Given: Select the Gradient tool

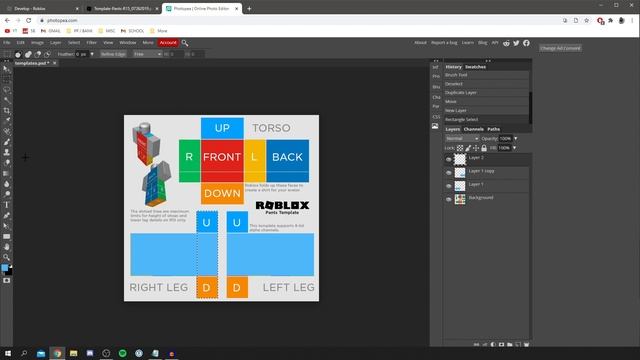Looking at the screenshot, I should (x=7, y=173).
